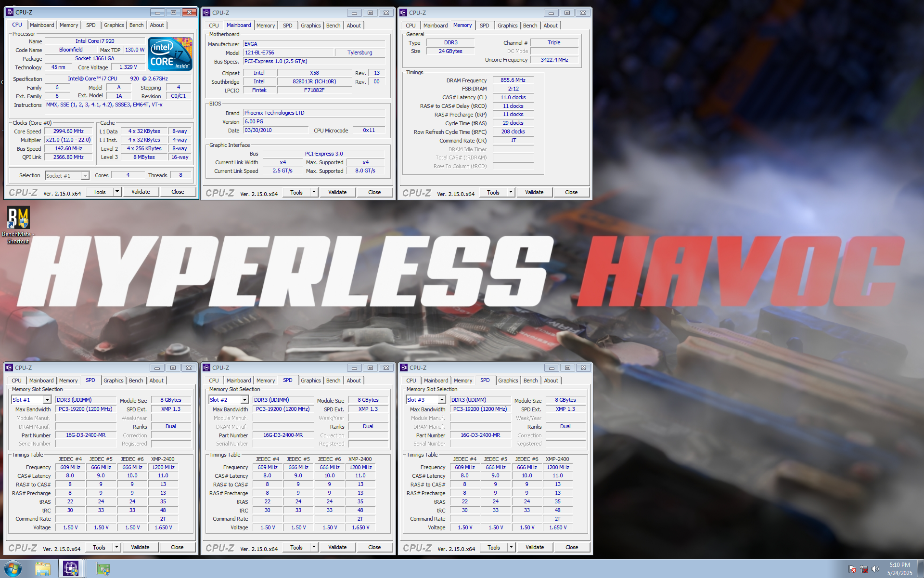This screenshot has height=578, width=924.
Task: Click the QPI Link value 2566.80 MHz
Action: [68, 157]
